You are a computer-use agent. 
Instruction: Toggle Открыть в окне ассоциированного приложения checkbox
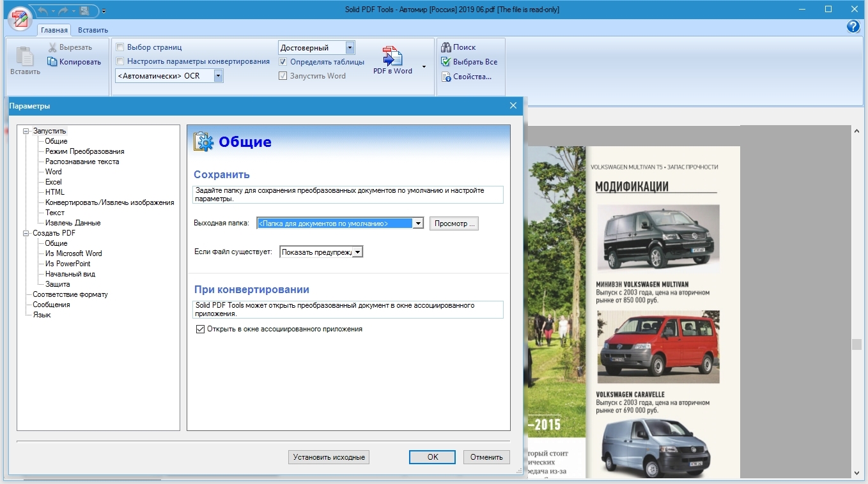[200, 329]
